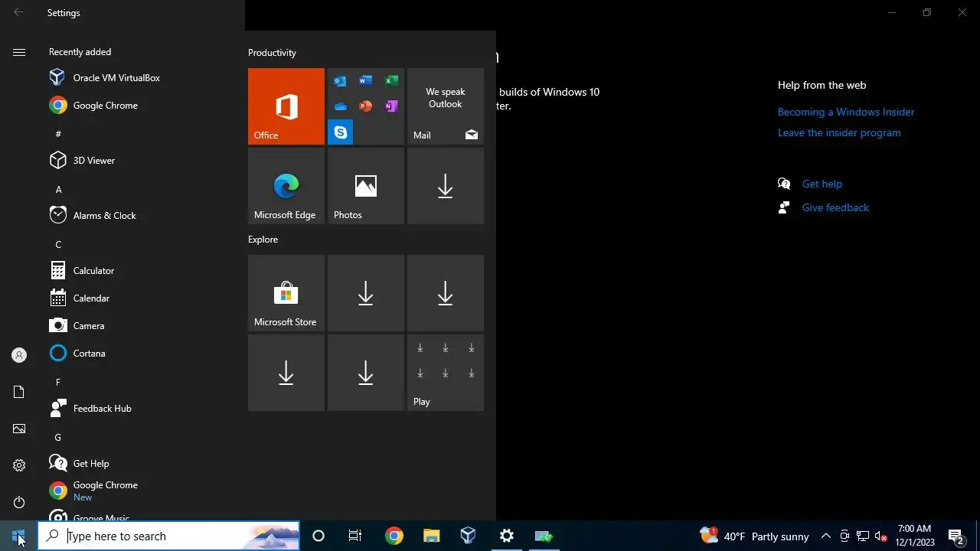Click the Settings back arrow
Image resolution: width=980 pixels, height=551 pixels.
tap(18, 12)
